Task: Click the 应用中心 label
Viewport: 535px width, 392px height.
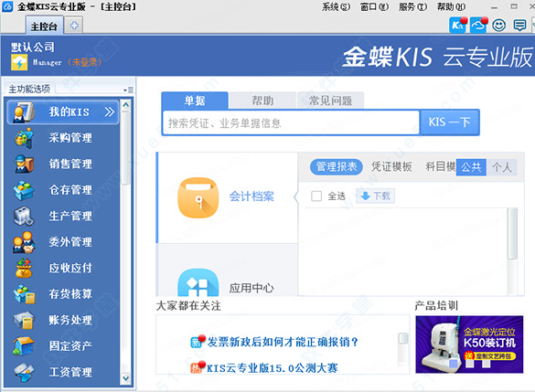Action: pyautogui.click(x=251, y=289)
